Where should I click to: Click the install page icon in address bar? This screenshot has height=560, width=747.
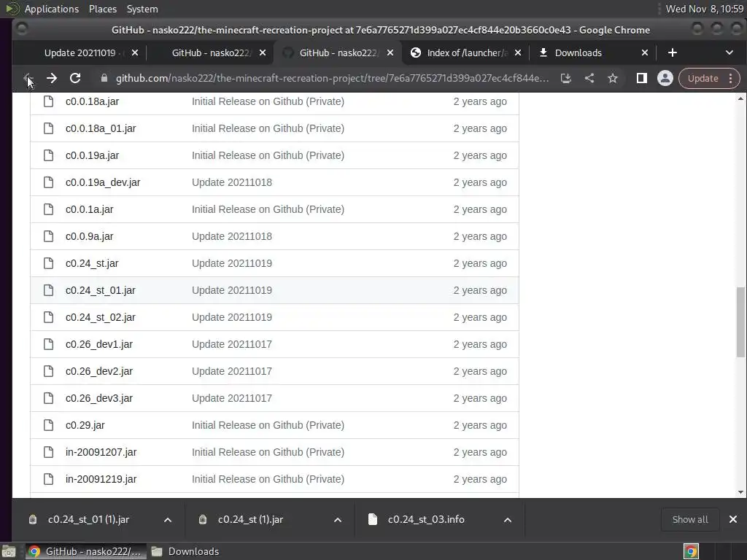click(565, 79)
